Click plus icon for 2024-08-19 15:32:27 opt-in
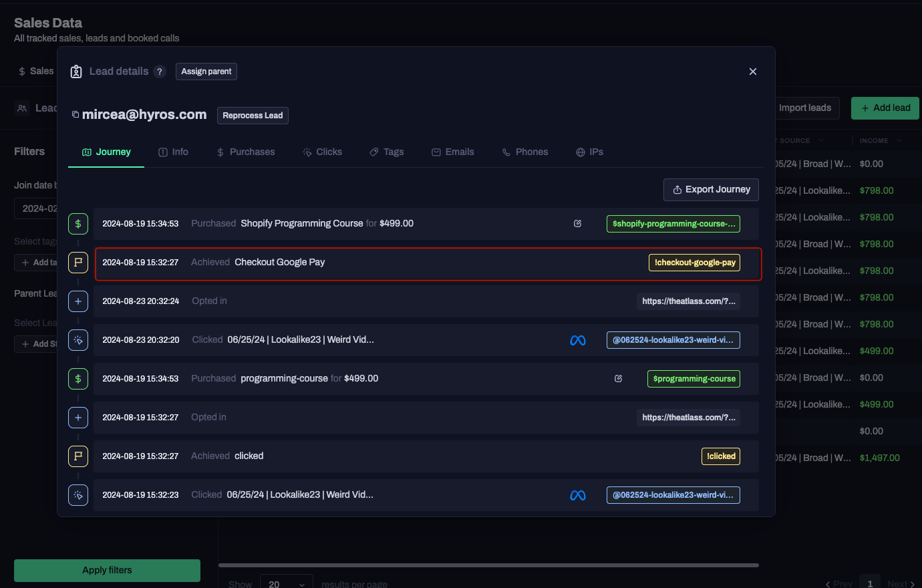 pos(78,418)
